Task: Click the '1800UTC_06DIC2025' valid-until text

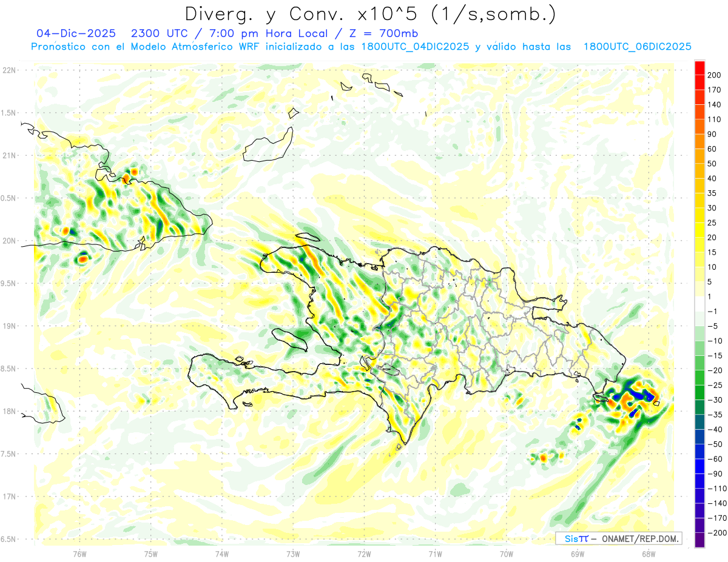Action: click(x=637, y=47)
